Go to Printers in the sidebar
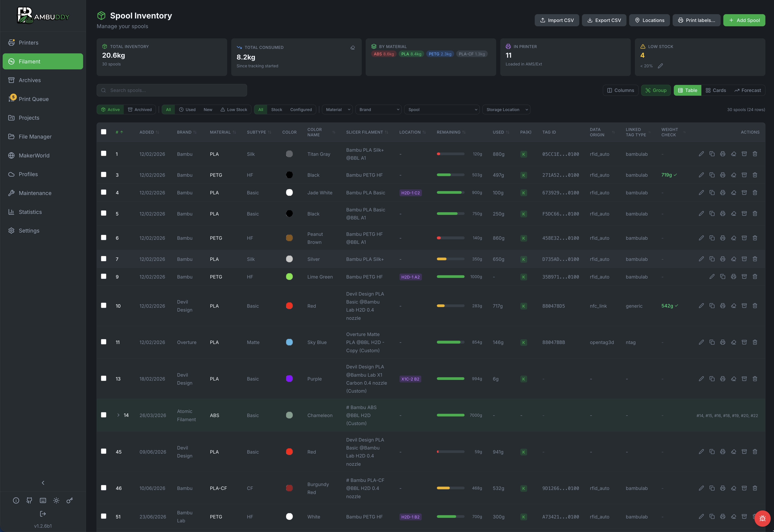 43,43
